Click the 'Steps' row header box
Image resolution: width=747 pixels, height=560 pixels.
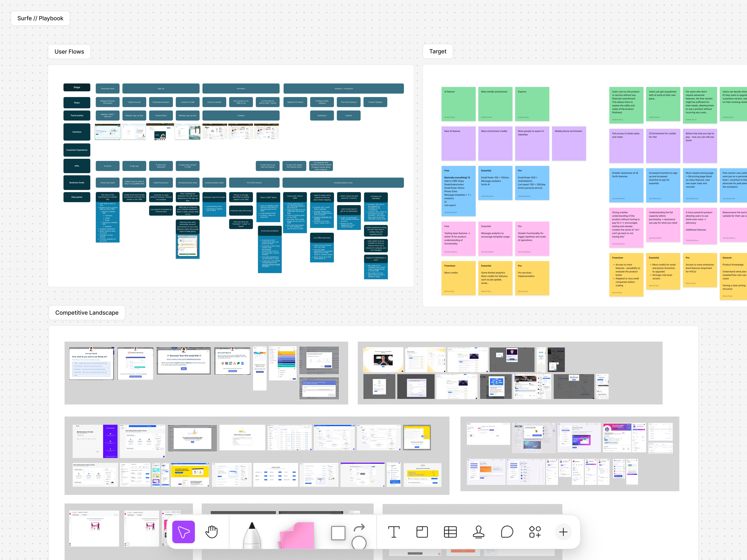[x=77, y=103]
